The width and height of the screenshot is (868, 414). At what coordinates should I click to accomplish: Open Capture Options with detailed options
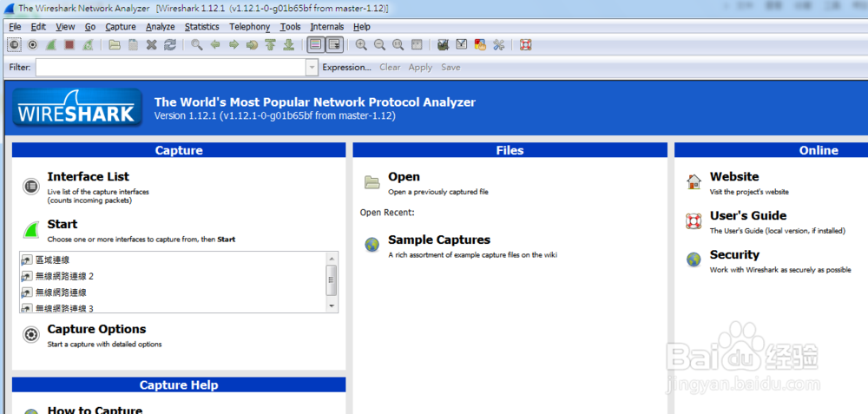point(96,329)
